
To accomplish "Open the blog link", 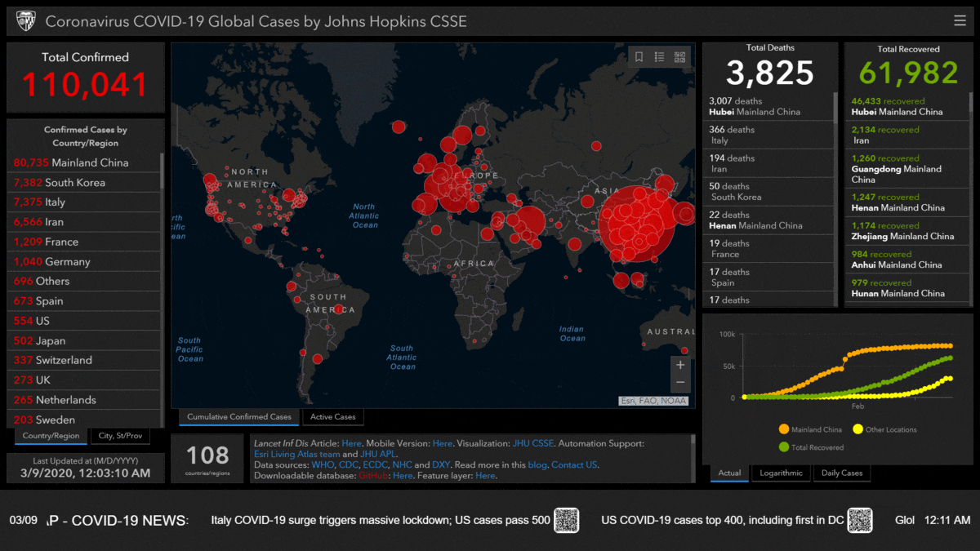I will click(x=537, y=464).
